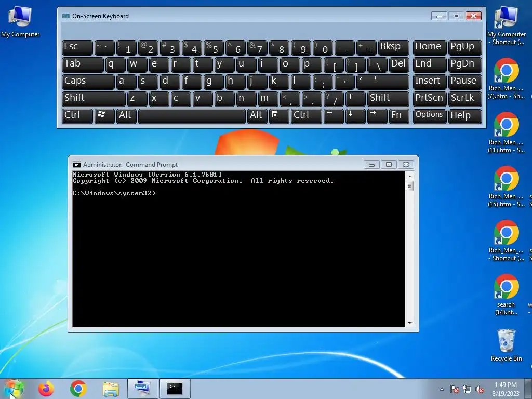Click inside Command Prompt at C:\Windows\system32> prompt

(x=114, y=193)
